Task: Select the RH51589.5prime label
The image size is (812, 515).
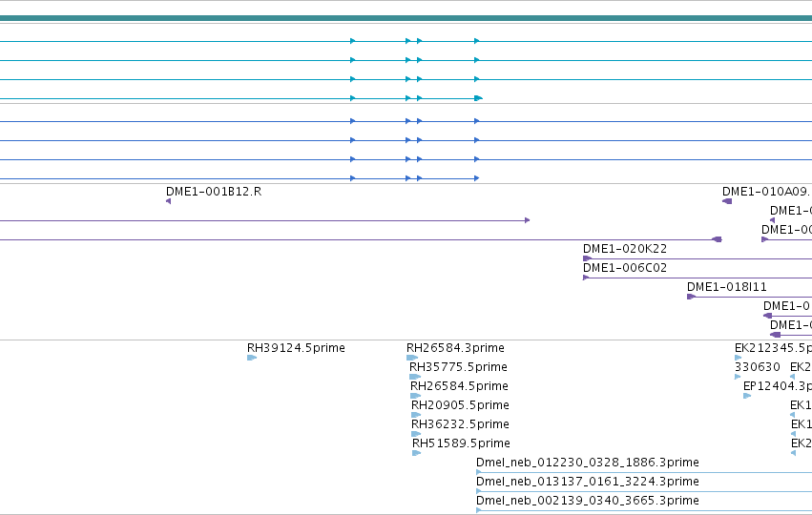Action: click(x=461, y=443)
